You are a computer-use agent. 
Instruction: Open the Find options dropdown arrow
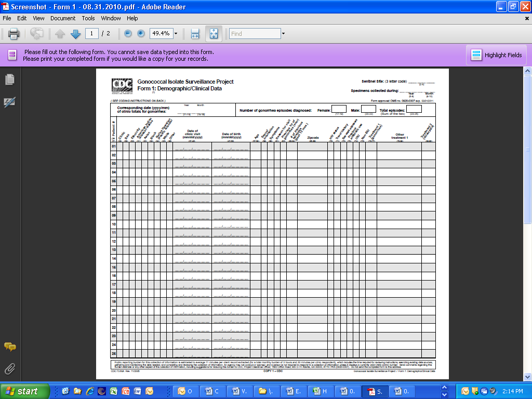283,34
